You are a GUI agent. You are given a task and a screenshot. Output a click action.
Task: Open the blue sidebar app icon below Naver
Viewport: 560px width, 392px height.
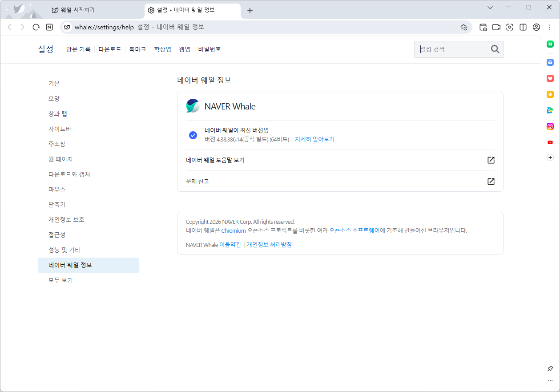(x=550, y=62)
